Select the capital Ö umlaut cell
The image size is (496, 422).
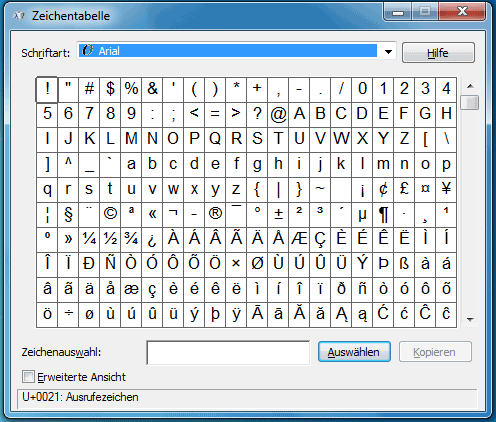[x=215, y=265]
